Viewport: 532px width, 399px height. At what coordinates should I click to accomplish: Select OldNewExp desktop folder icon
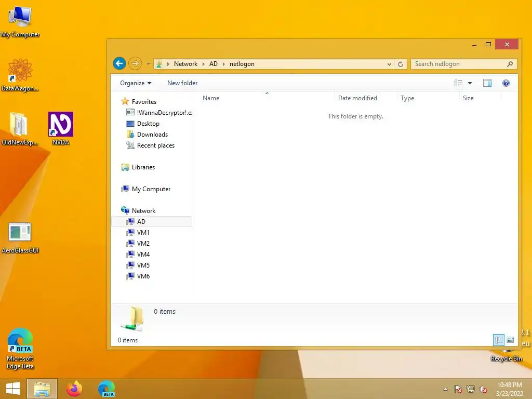coord(19,129)
